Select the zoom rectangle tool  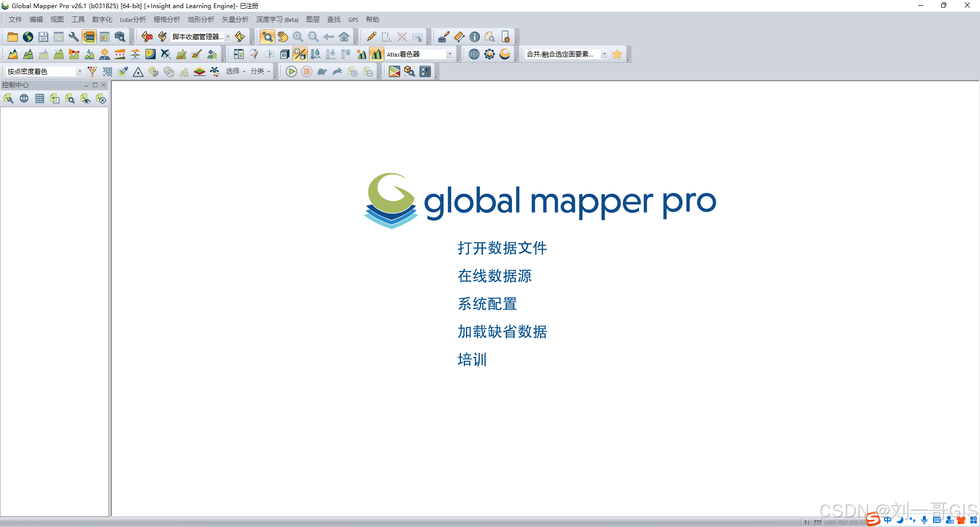pyautogui.click(x=267, y=37)
